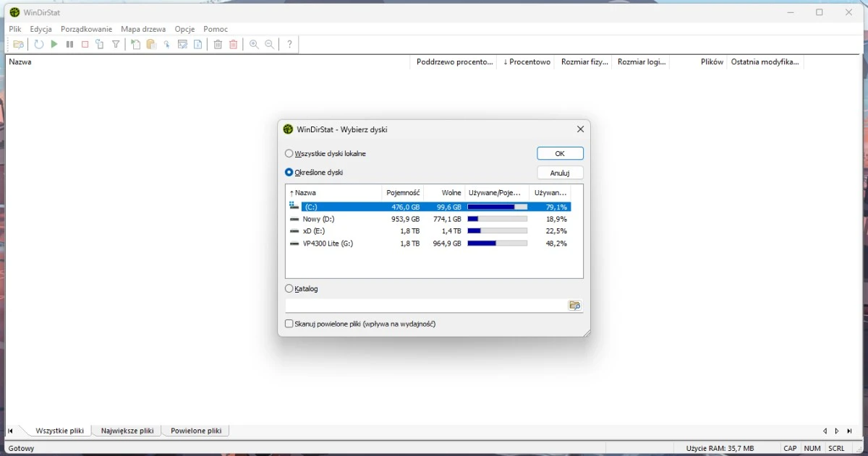The width and height of the screenshot is (868, 456).
Task: Click the 'Anuluj' button to cancel
Action: pos(560,173)
